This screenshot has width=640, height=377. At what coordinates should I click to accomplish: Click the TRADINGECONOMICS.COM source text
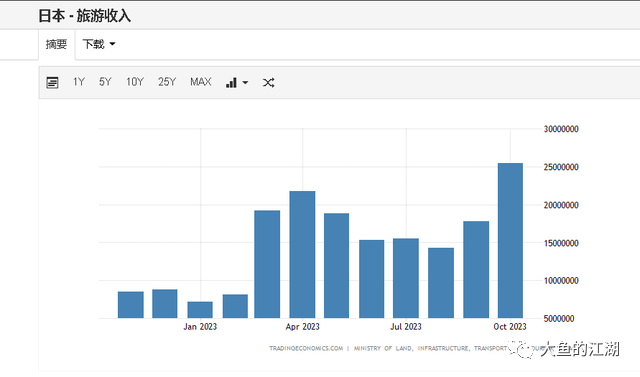click(306, 348)
